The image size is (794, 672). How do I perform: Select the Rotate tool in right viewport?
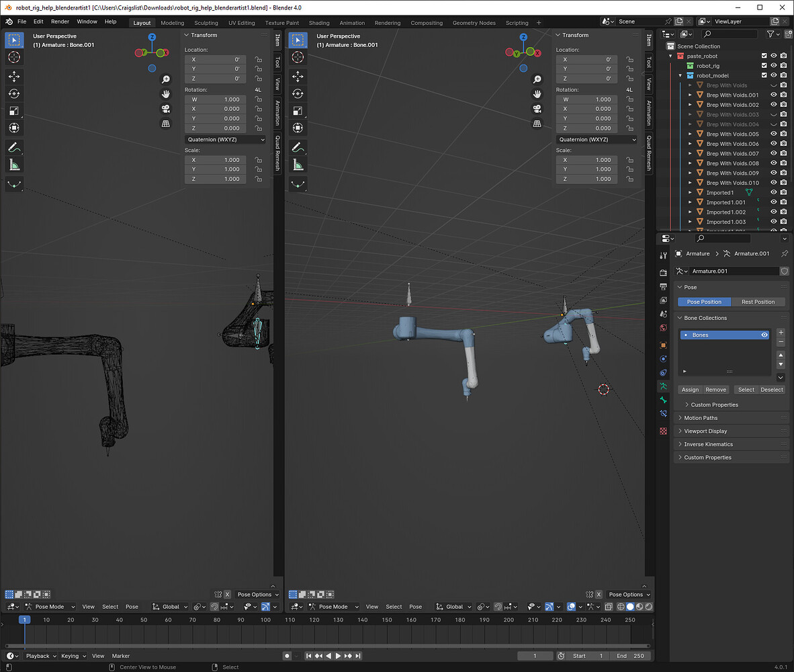pos(298,93)
